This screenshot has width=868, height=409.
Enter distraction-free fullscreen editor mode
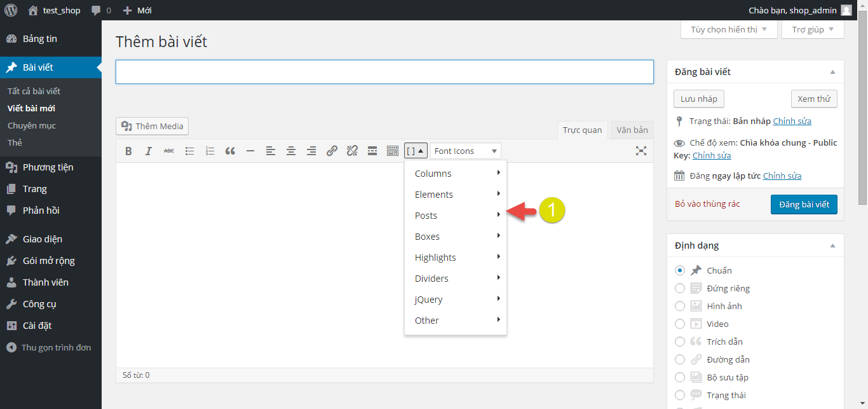click(x=641, y=151)
